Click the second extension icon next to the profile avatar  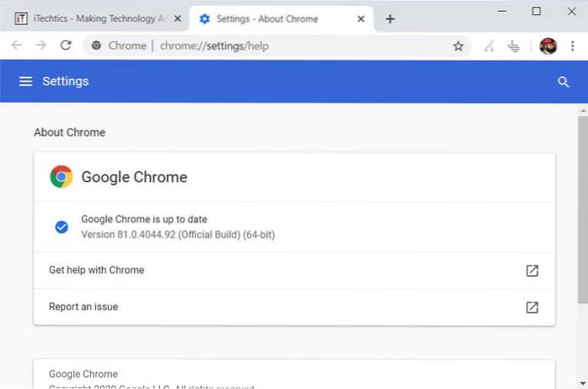513,46
